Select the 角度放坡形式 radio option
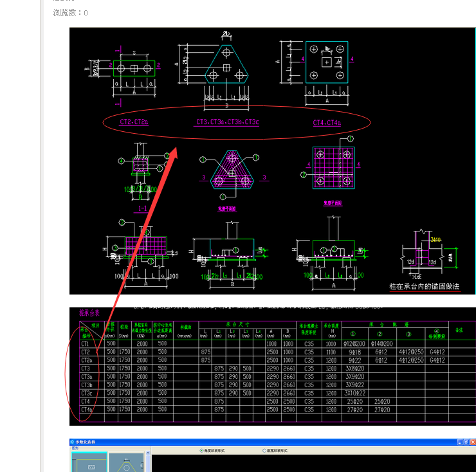The width and height of the screenshot is (476, 472). tap(212, 450)
